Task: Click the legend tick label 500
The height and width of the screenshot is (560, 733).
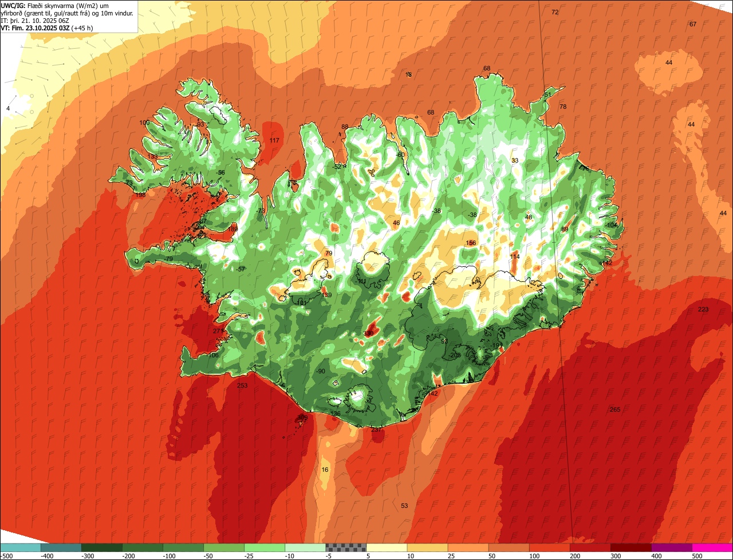Action: (697, 556)
